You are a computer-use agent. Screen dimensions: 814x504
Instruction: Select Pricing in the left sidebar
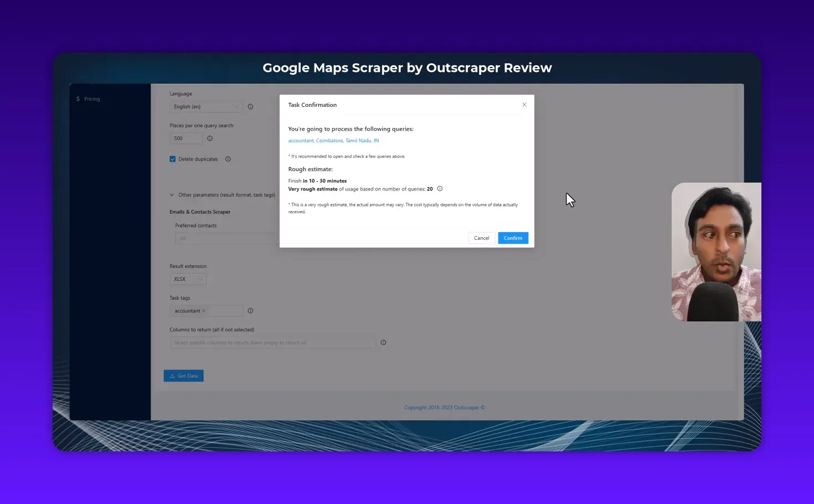tap(92, 99)
